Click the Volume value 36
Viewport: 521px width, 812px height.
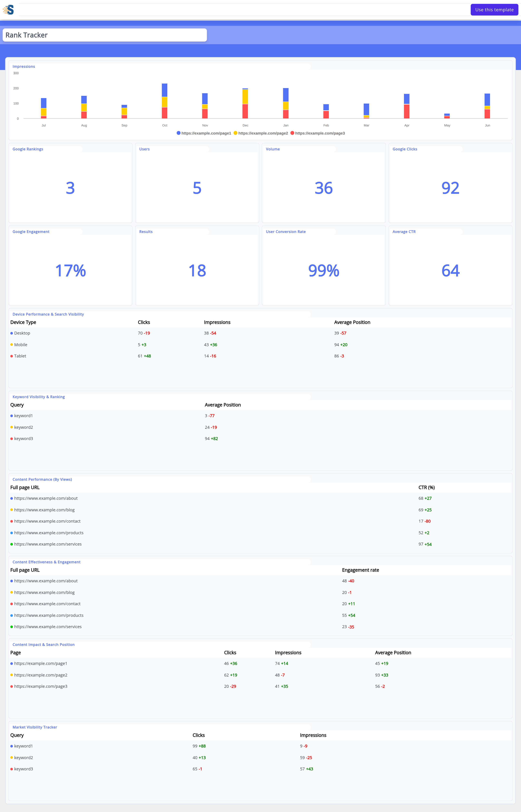point(324,188)
